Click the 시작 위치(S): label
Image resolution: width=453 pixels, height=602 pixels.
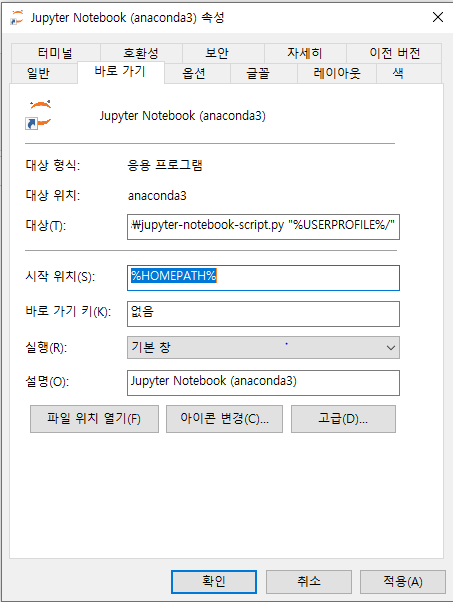pos(60,276)
